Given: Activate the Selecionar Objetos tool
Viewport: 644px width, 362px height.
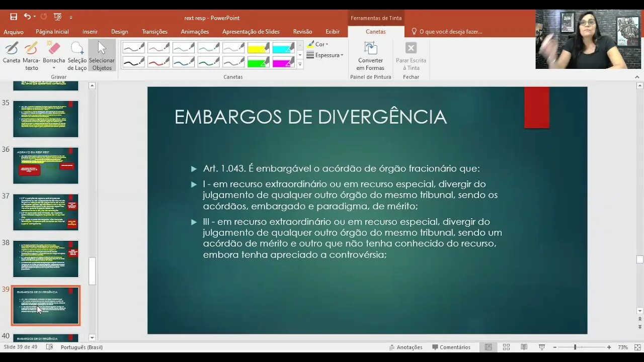Looking at the screenshot, I should pos(102,56).
